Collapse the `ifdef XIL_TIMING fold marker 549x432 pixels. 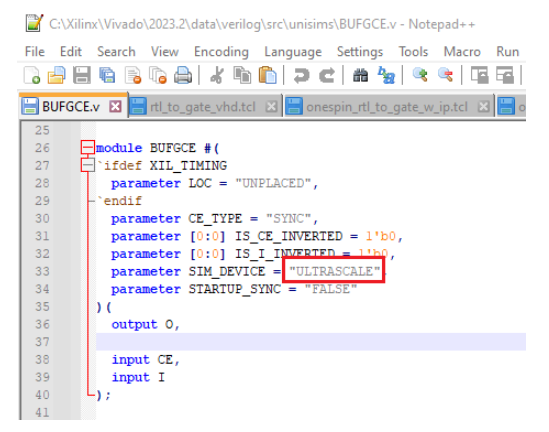tap(88, 165)
